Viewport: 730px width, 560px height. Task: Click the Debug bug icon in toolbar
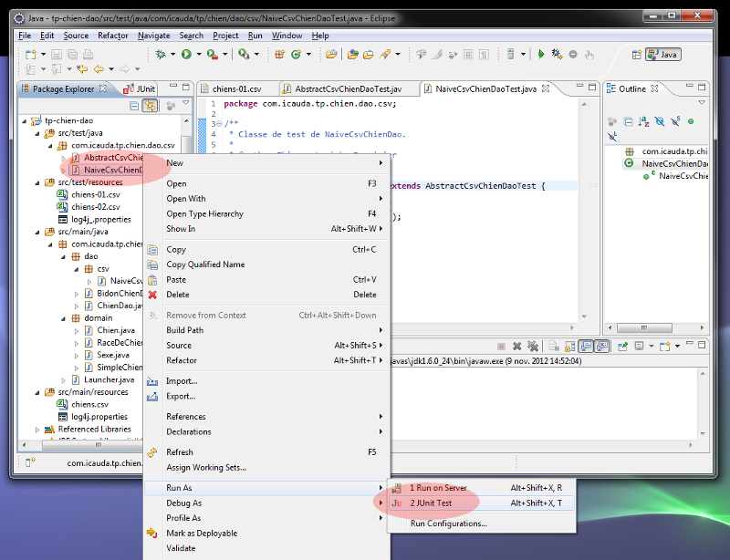click(x=161, y=55)
